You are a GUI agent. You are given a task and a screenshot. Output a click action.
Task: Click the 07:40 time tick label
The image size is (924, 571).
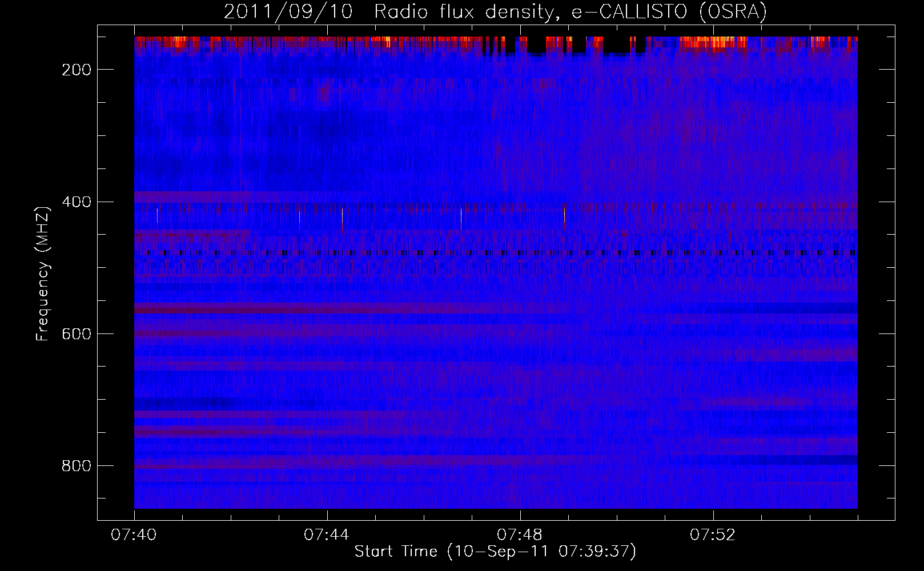tap(134, 535)
